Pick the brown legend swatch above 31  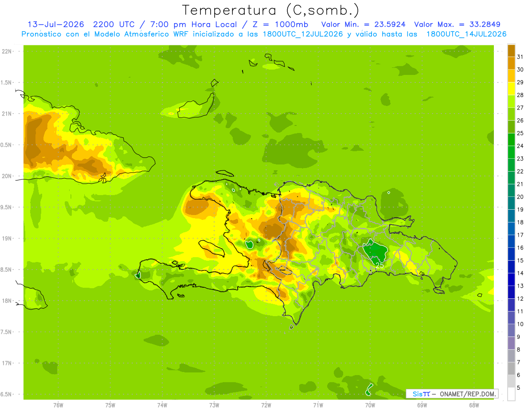pyautogui.click(x=511, y=51)
